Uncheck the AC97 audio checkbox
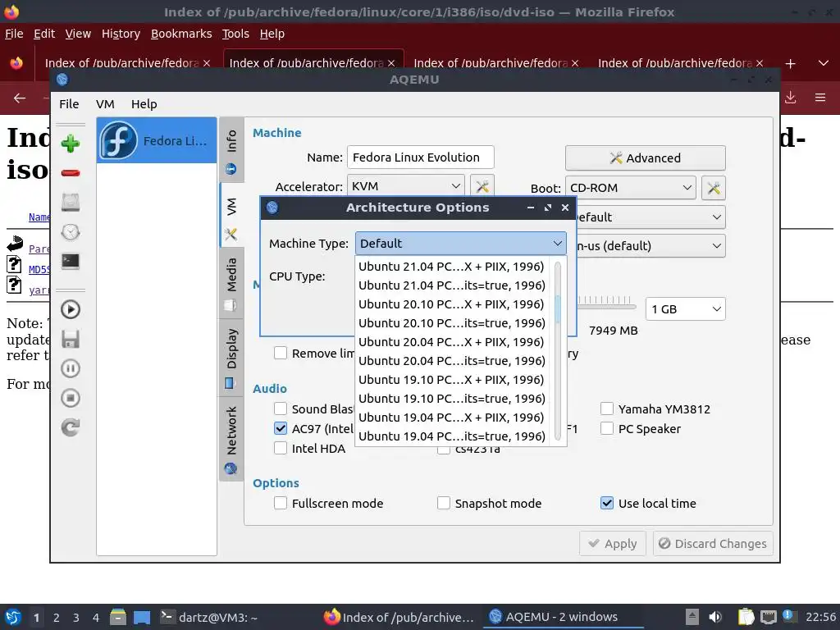The image size is (840, 630). [x=281, y=428]
